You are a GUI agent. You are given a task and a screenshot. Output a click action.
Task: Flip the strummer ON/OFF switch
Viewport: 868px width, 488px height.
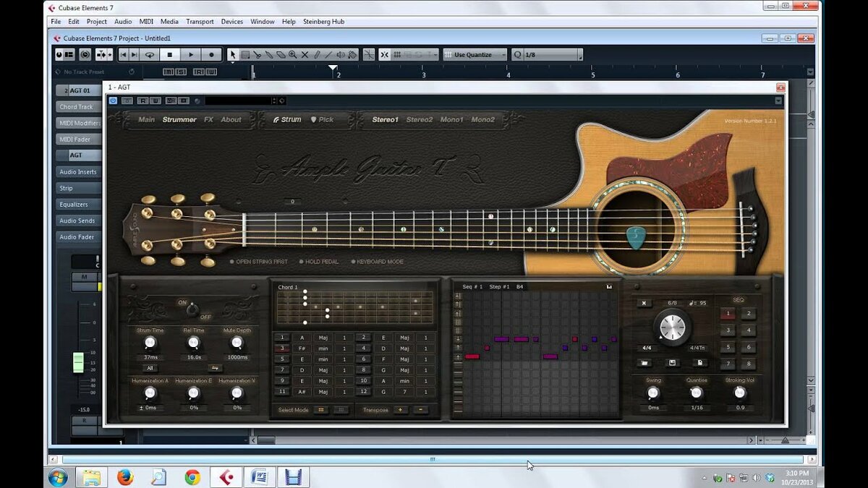[192, 309]
